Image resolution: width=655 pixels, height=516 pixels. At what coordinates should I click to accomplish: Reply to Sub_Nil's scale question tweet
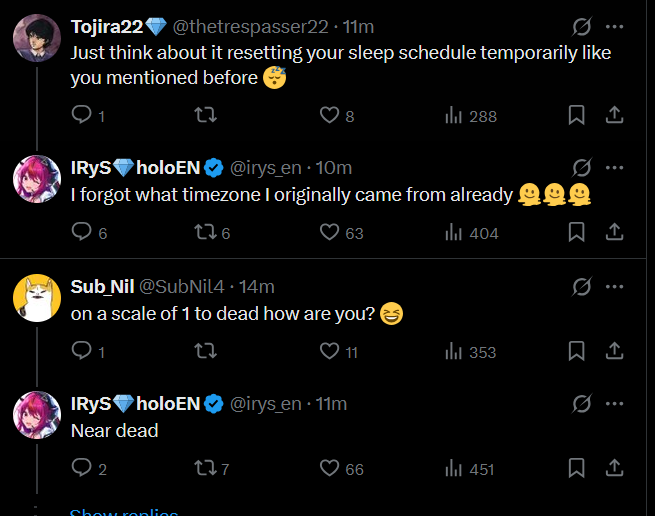pos(82,351)
